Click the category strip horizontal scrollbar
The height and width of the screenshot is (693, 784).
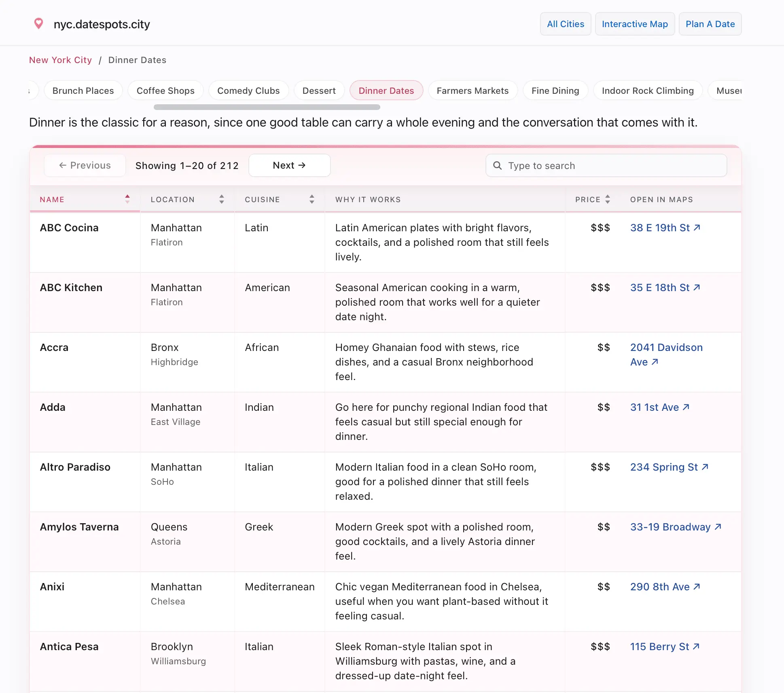[x=267, y=107]
